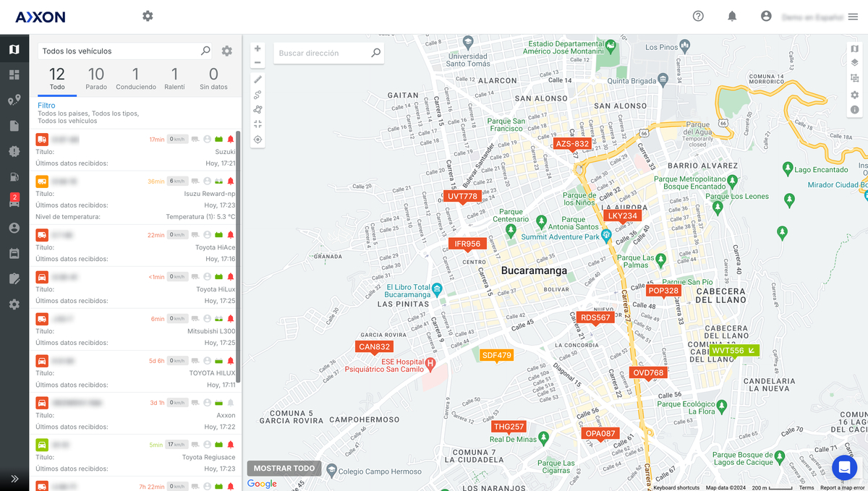Open the map view in the sidebar
Viewport: 868px width, 491px height.
pyautogui.click(x=14, y=49)
